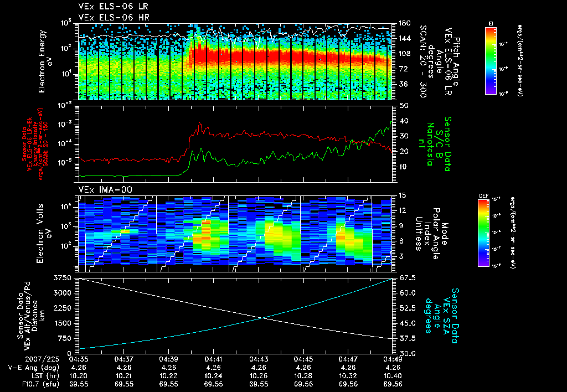Click the LST value '10.40'
The image size is (567, 392).
pyautogui.click(x=393, y=376)
